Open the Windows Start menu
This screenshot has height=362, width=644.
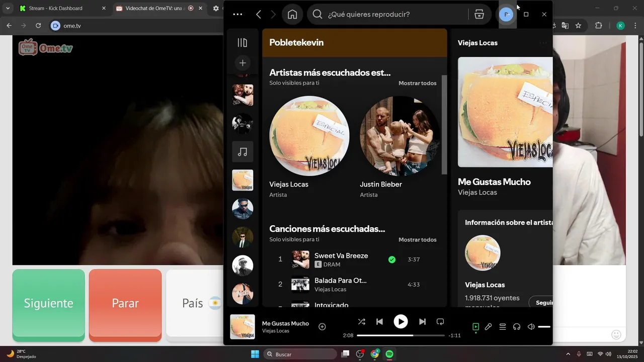pyautogui.click(x=255, y=354)
